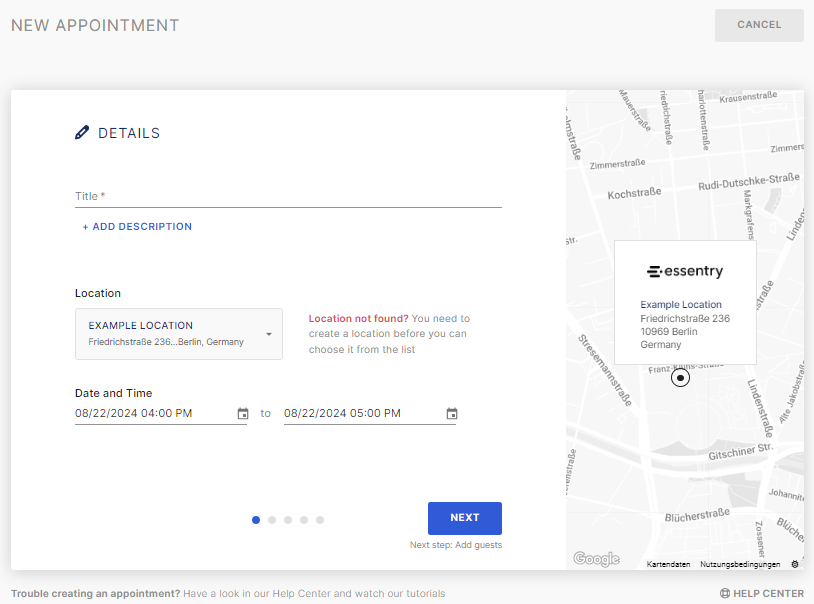Viewport: 814px width, 604px height.
Task: Click 'Next step: Add guests' text
Action: [456, 545]
